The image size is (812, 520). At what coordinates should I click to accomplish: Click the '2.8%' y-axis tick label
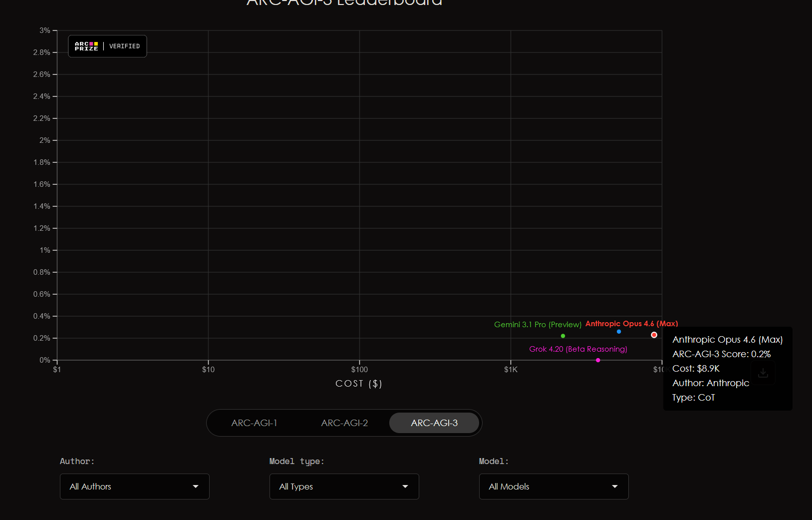click(42, 52)
